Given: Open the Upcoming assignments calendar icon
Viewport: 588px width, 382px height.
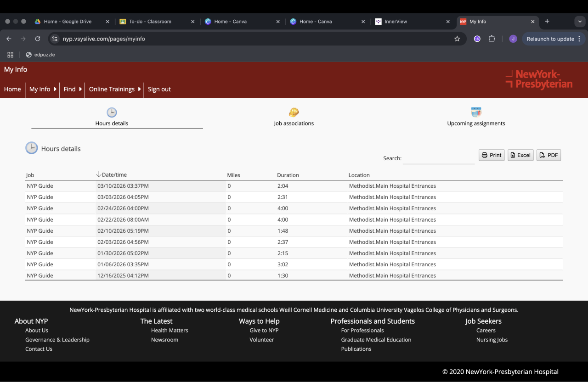Looking at the screenshot, I should [476, 112].
